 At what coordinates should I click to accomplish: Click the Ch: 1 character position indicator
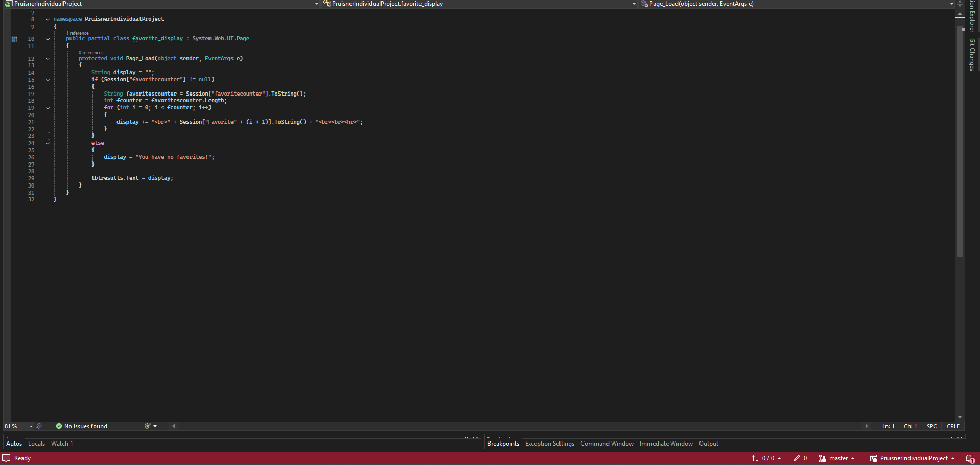910,426
